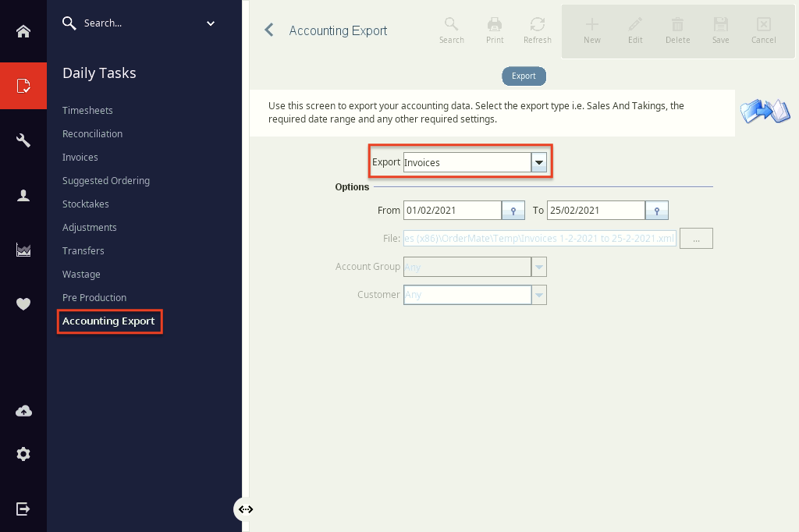Viewport: 799px width, 532px height.
Task: Open cloud sync from the sidebar
Action: 23,410
